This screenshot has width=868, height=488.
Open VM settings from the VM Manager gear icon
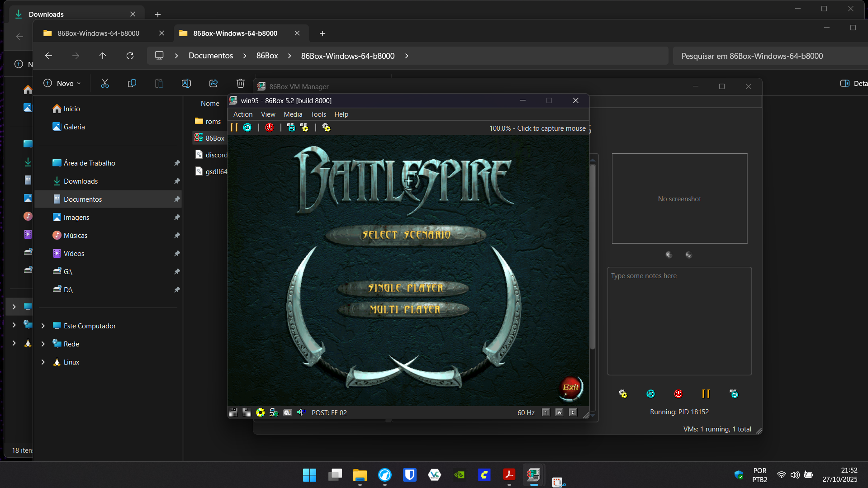pyautogui.click(x=623, y=394)
